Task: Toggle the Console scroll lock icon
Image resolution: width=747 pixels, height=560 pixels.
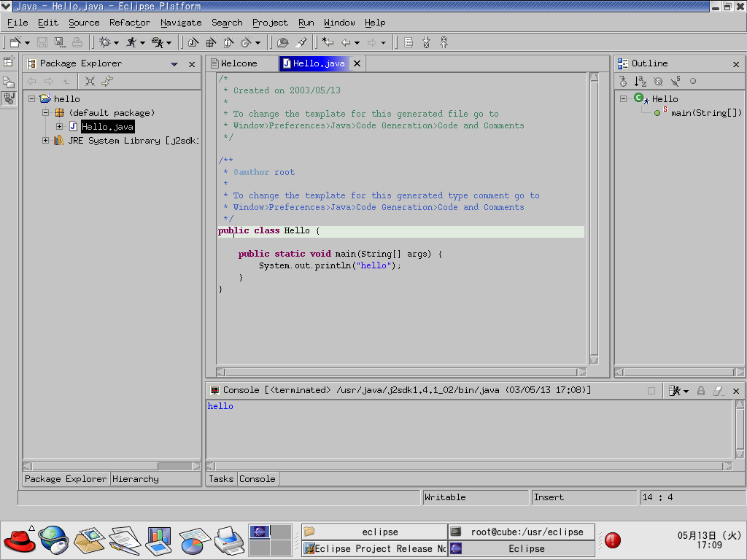Action: (701, 391)
